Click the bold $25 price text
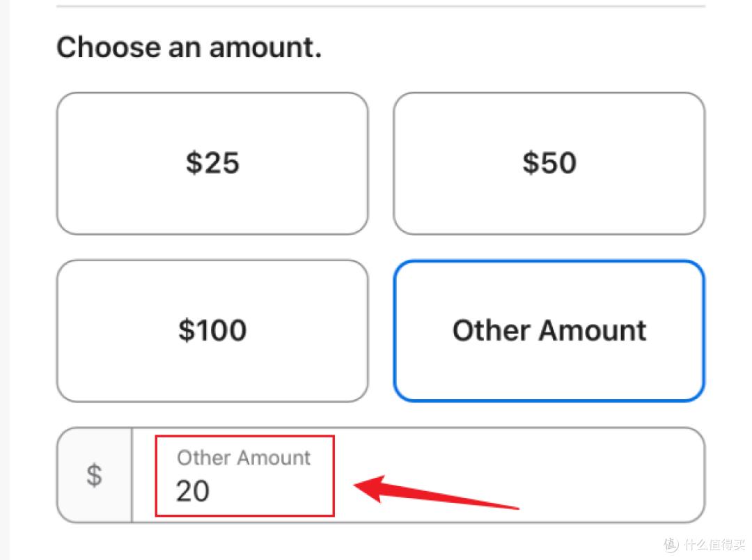 click(x=212, y=163)
